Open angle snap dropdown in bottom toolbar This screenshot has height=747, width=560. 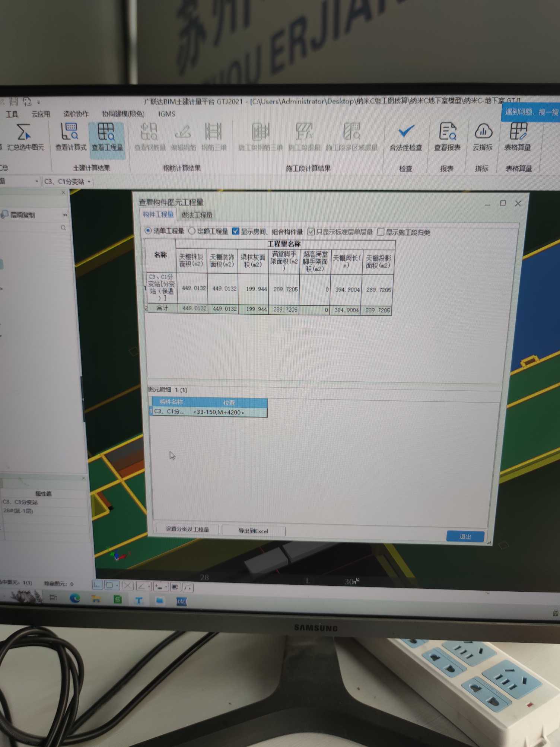coord(149,587)
